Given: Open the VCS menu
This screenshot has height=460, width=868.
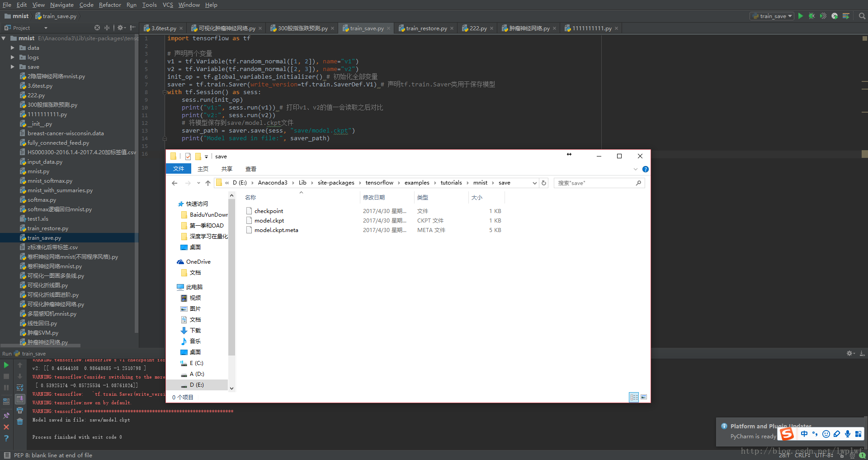Looking at the screenshot, I should pos(168,5).
